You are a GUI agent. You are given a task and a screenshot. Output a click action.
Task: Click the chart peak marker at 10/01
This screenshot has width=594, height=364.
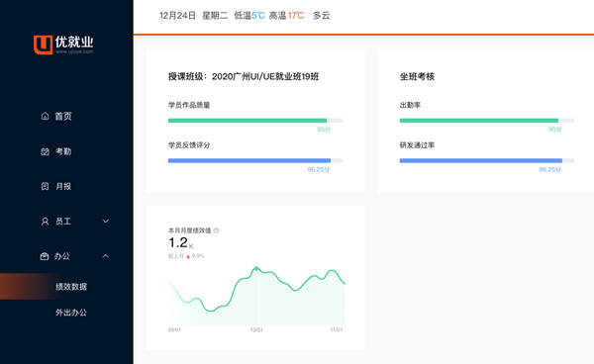[x=256, y=268]
